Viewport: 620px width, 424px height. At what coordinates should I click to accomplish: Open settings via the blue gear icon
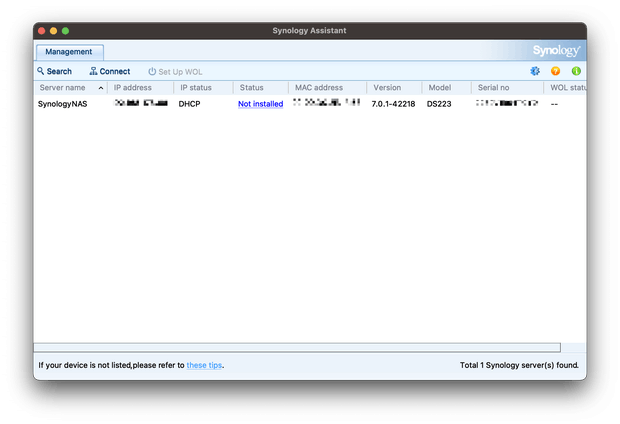pyautogui.click(x=535, y=71)
